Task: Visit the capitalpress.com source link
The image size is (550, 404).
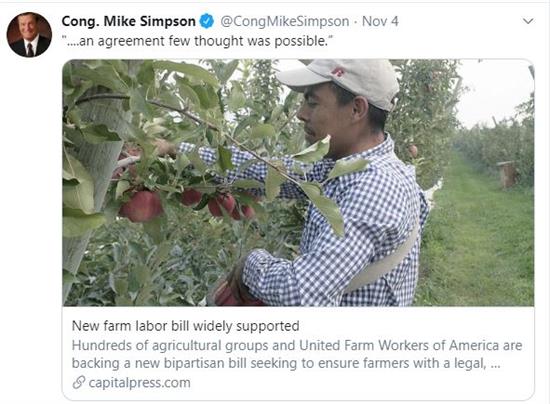Action: [x=140, y=383]
